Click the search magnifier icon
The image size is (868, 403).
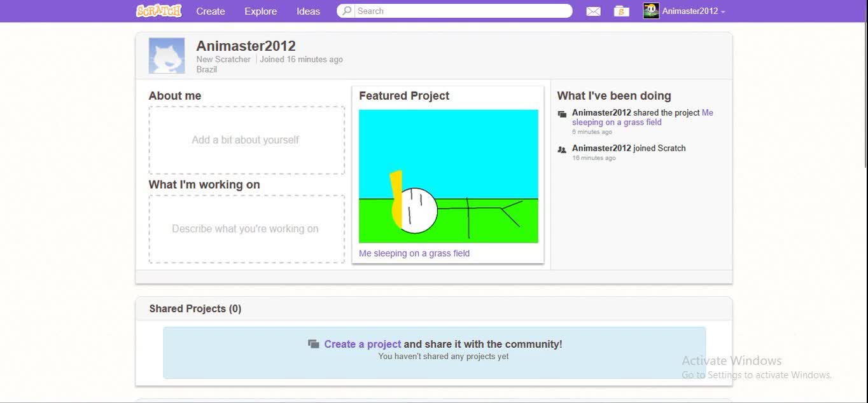347,11
